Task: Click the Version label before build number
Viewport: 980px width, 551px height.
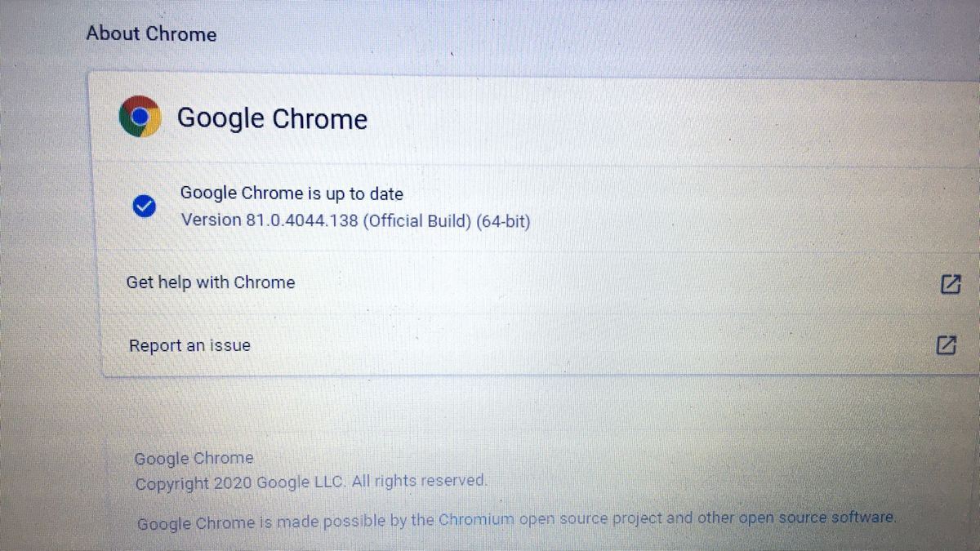Action: tap(211, 220)
